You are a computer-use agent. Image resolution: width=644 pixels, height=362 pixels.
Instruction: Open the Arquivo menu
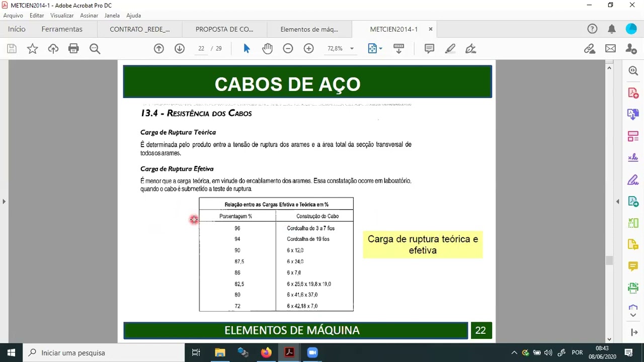[x=13, y=16]
